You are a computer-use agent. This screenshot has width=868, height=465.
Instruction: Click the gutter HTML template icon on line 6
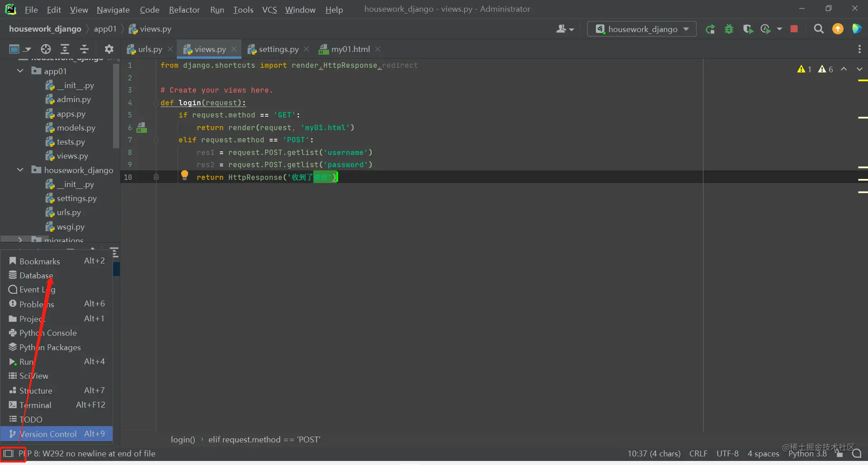(x=142, y=127)
